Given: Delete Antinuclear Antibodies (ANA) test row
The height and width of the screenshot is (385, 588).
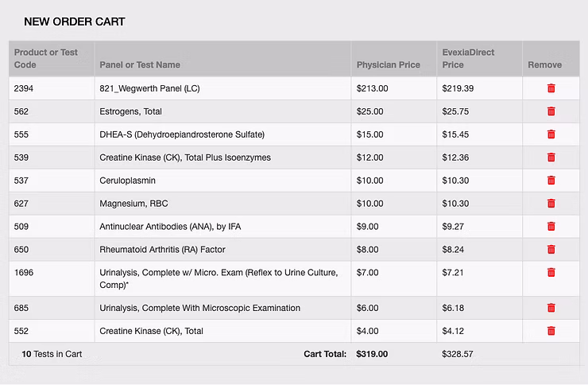Looking at the screenshot, I should (551, 227).
